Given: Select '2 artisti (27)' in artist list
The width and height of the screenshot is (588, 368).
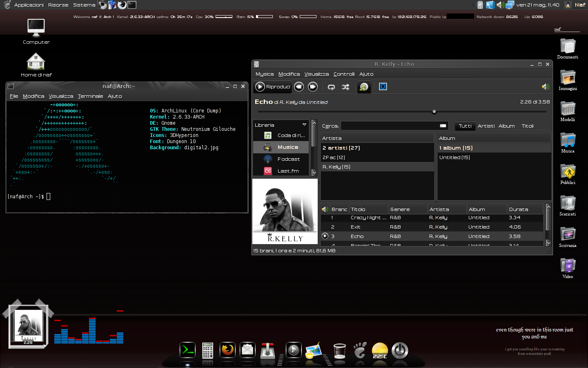Looking at the screenshot, I should [377, 148].
